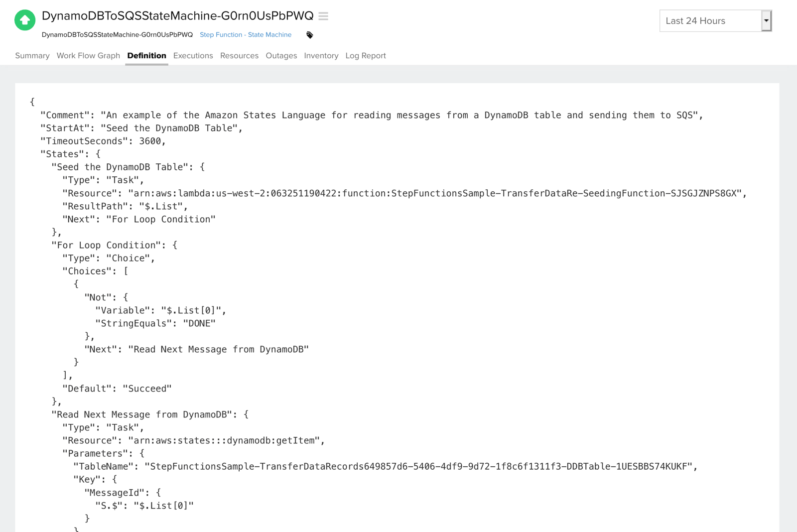View the Executions tab

193,55
